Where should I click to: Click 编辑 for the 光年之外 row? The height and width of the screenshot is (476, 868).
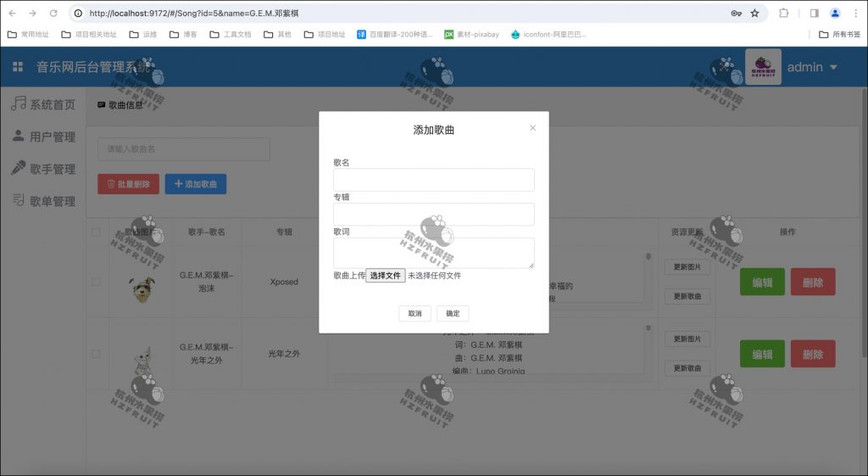pyautogui.click(x=762, y=354)
